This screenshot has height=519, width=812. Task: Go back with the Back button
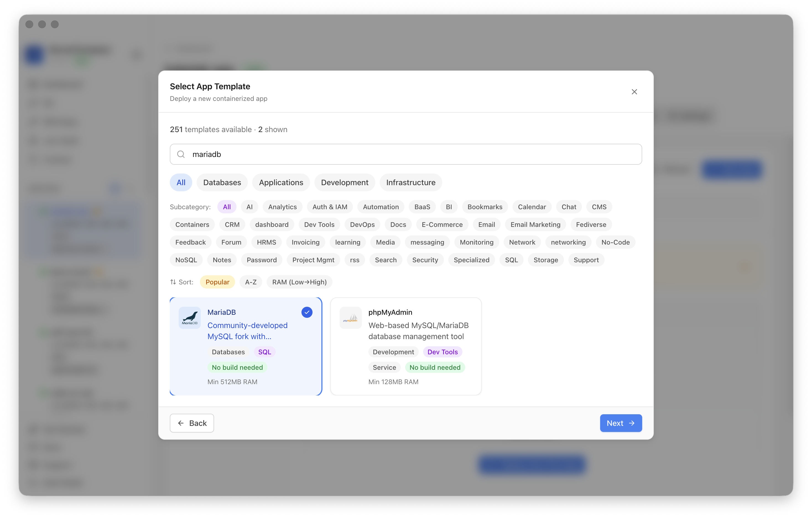point(192,423)
